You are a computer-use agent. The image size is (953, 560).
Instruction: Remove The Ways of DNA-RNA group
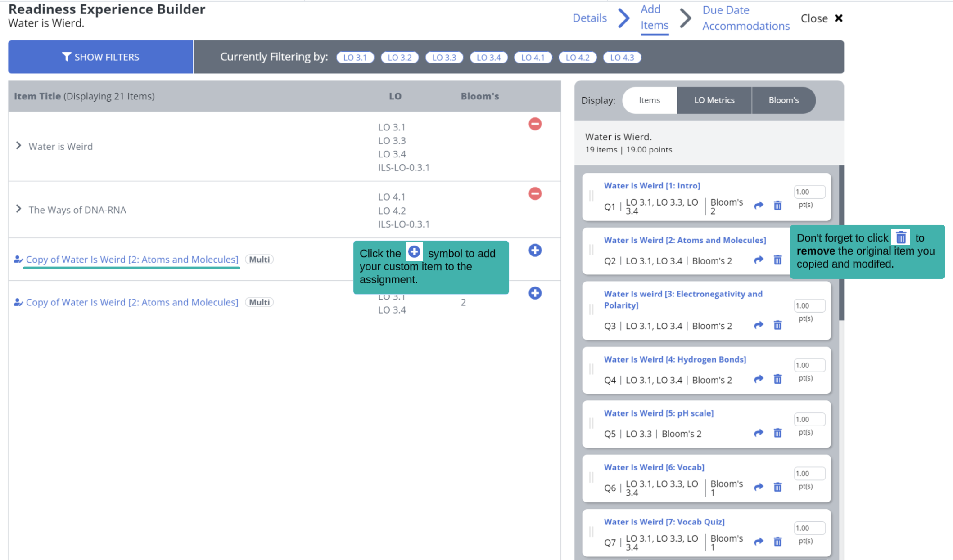tap(535, 194)
